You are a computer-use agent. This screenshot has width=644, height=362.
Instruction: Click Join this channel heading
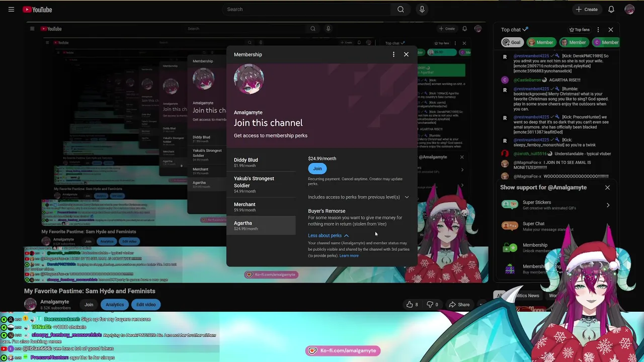[x=268, y=123]
